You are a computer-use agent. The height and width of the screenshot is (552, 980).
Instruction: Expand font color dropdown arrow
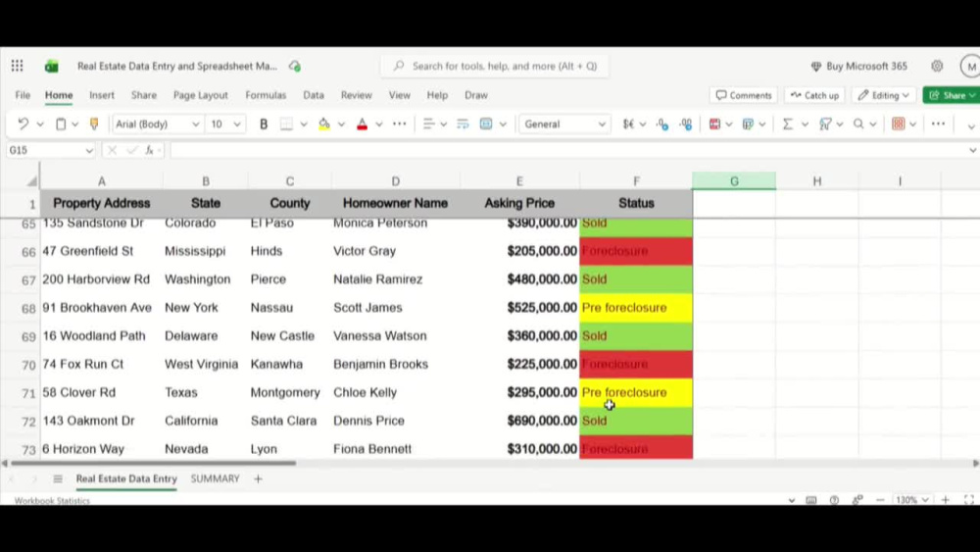pos(378,124)
